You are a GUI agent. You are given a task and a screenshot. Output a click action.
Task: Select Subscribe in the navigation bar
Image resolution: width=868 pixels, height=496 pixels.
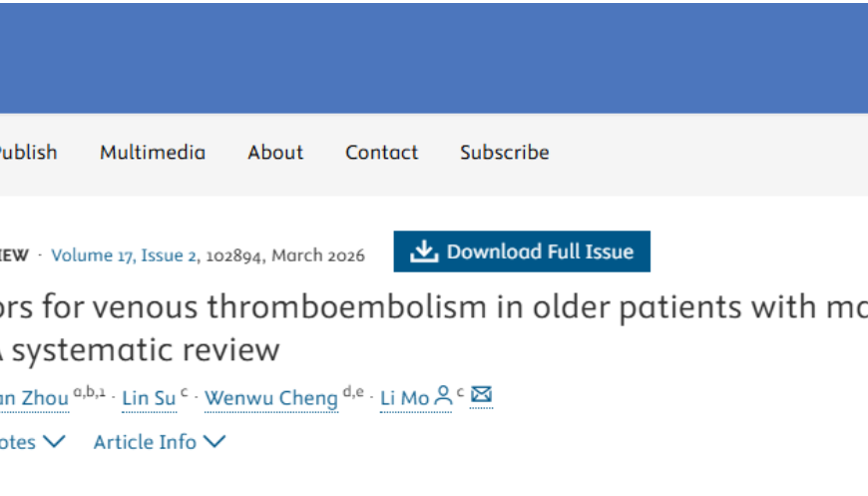[x=505, y=153]
